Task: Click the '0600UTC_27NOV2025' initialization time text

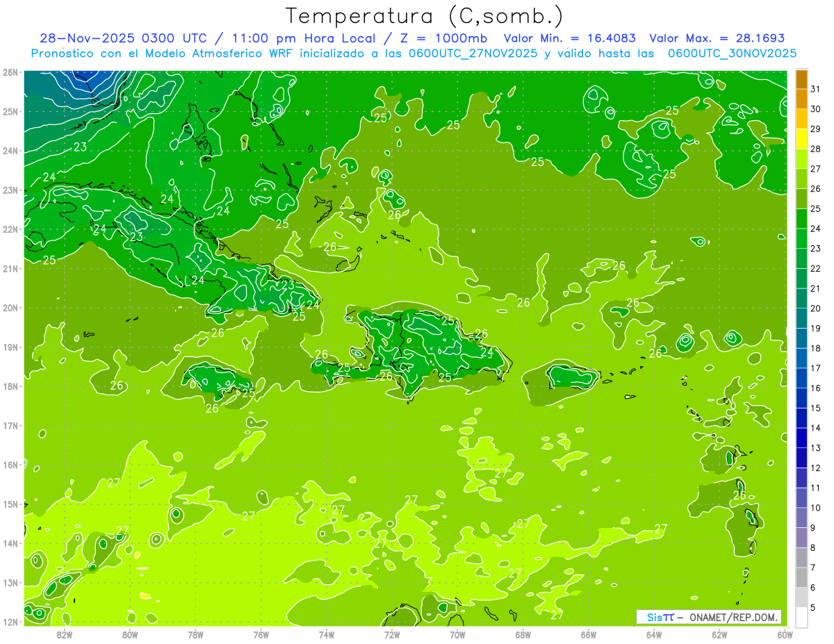Action: [x=473, y=53]
